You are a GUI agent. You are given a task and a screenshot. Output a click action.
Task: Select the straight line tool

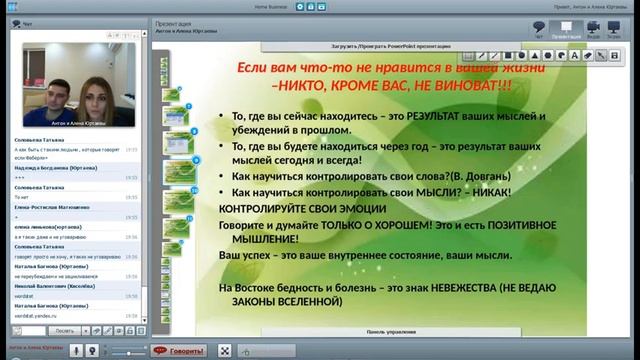pyautogui.click(x=495, y=56)
